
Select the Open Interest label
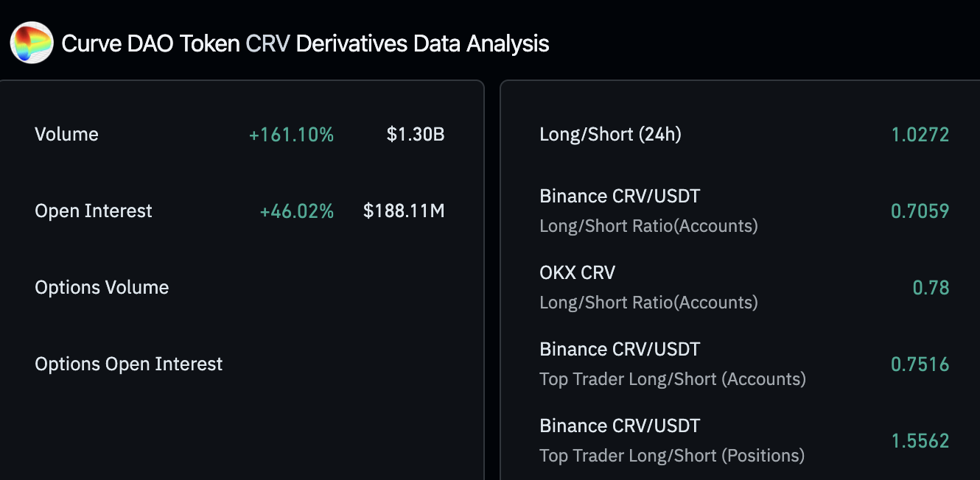pos(94,211)
